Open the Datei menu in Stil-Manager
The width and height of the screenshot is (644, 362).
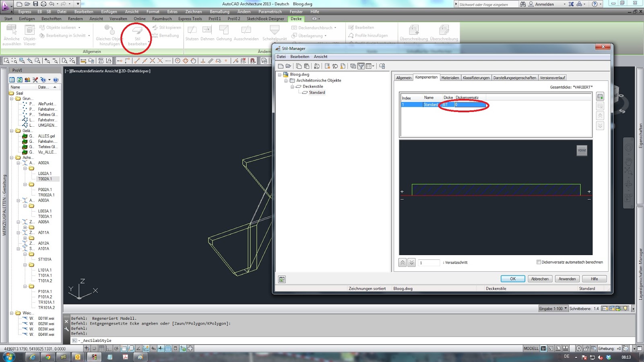coord(281,57)
